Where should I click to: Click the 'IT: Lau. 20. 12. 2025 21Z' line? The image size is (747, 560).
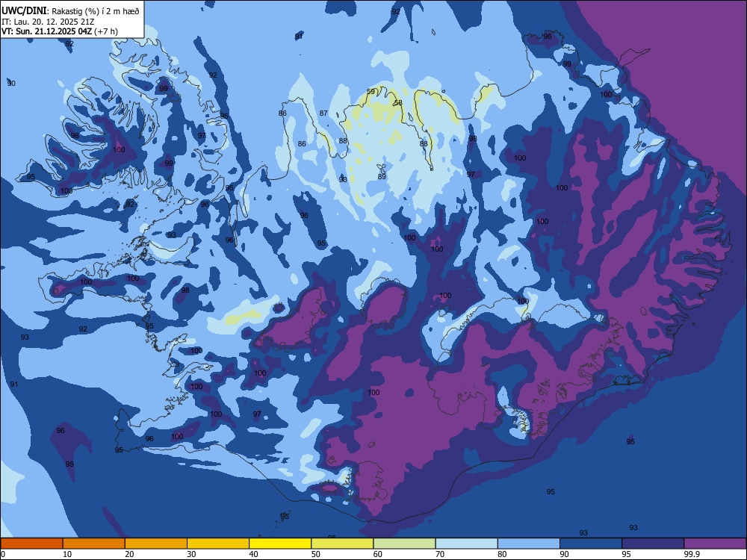(48, 22)
